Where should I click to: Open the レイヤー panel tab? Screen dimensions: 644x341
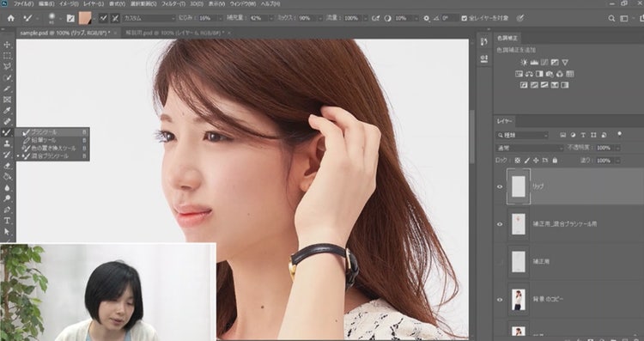click(x=504, y=121)
